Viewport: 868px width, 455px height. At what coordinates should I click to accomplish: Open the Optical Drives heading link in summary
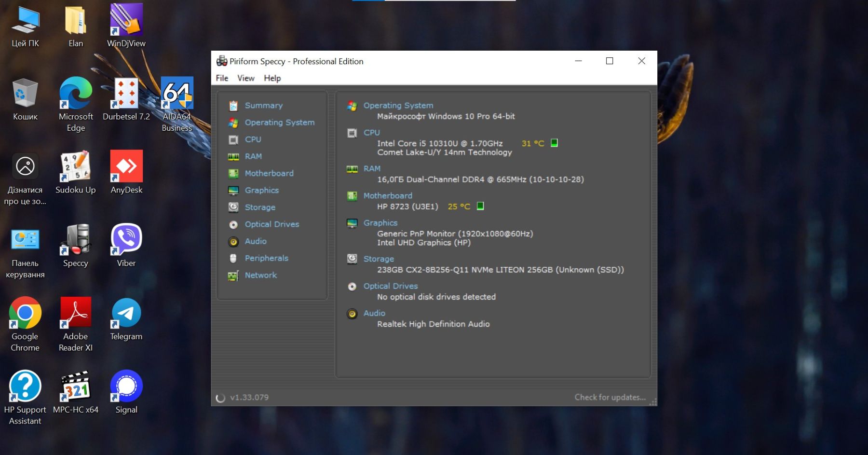pos(391,286)
